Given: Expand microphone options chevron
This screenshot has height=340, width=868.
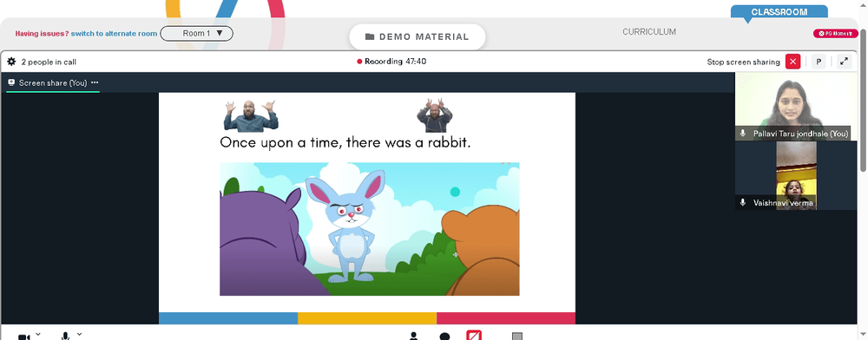Looking at the screenshot, I should [x=79, y=334].
